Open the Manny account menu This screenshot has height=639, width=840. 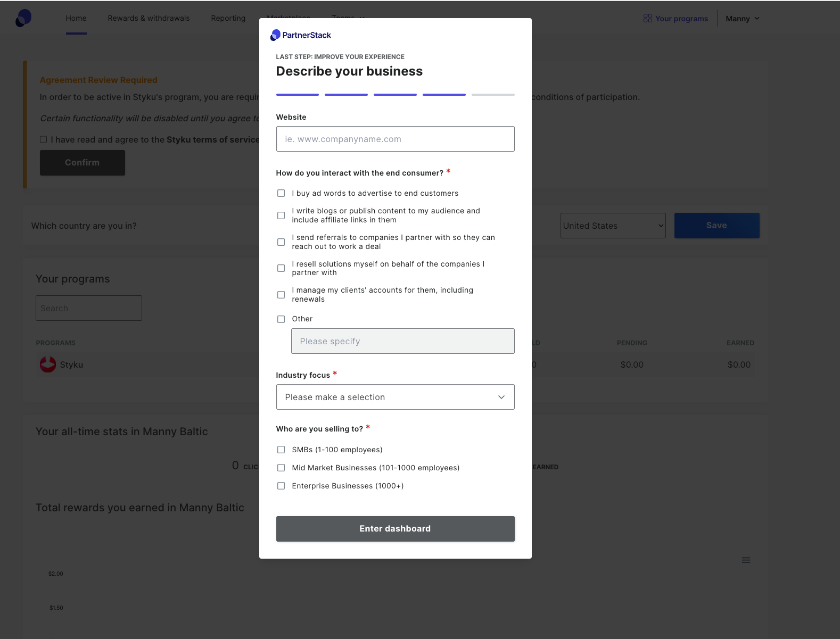click(742, 19)
